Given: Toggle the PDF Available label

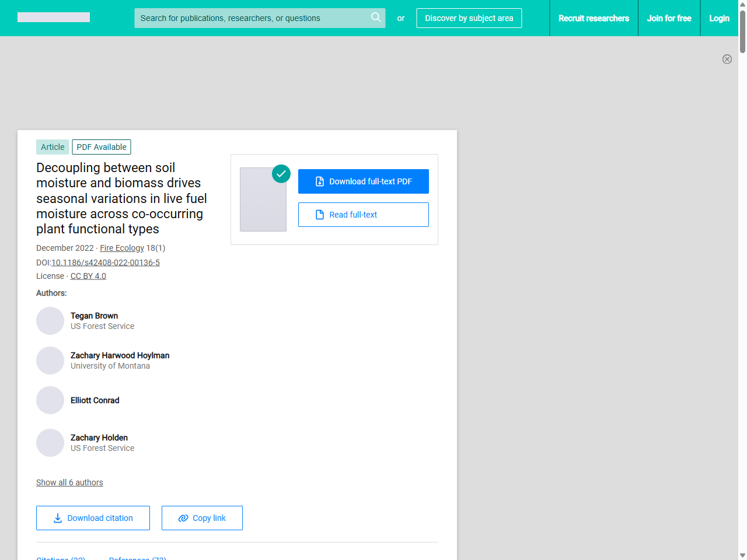Looking at the screenshot, I should point(101,147).
